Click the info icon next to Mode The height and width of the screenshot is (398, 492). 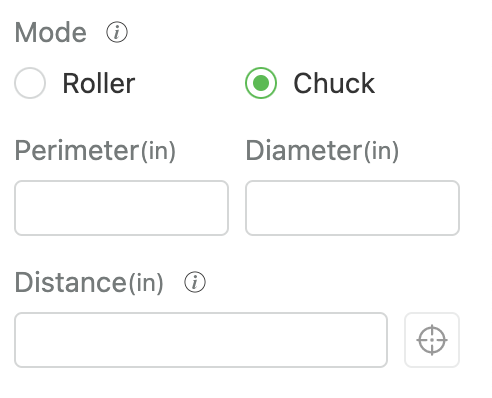point(117,32)
